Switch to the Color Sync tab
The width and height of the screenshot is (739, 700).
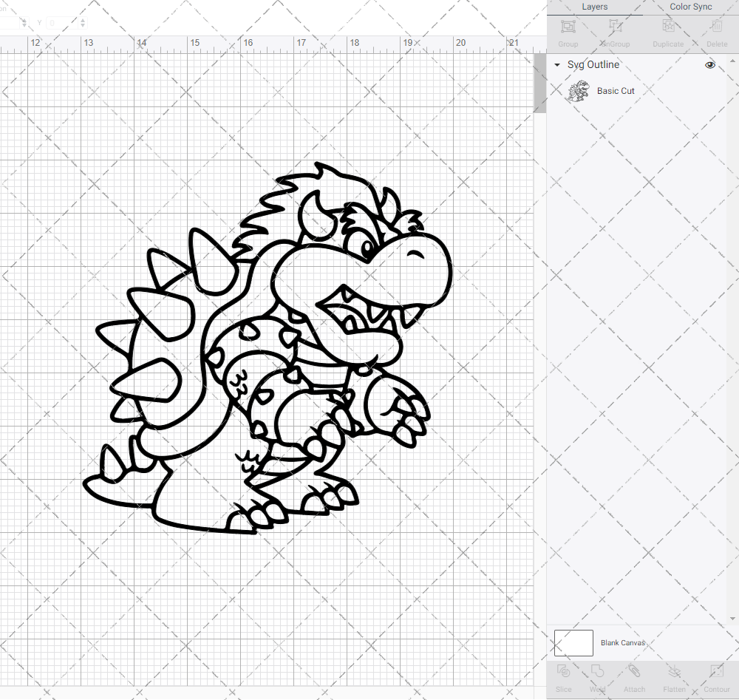[690, 7]
